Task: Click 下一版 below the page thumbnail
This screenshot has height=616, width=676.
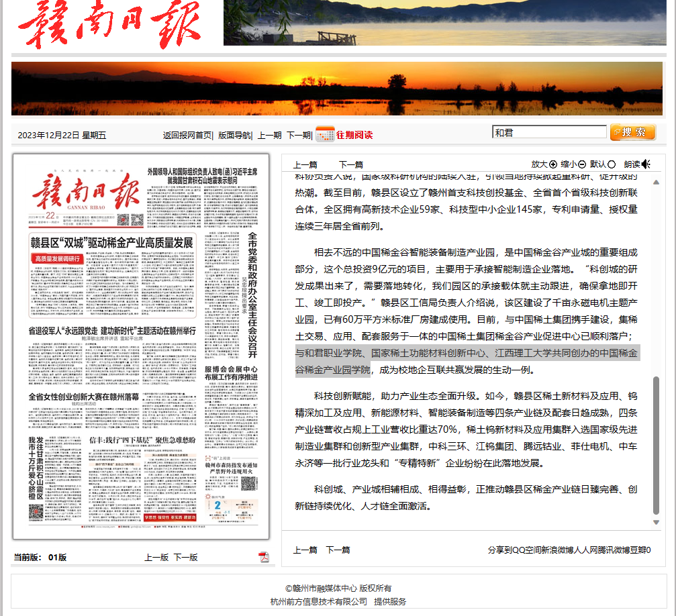Action: (186, 557)
